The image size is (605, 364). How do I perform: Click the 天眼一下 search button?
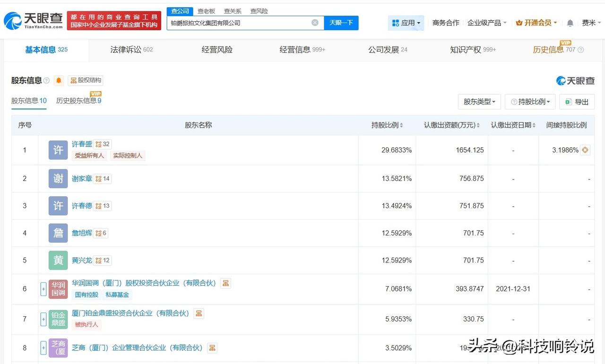click(x=341, y=23)
